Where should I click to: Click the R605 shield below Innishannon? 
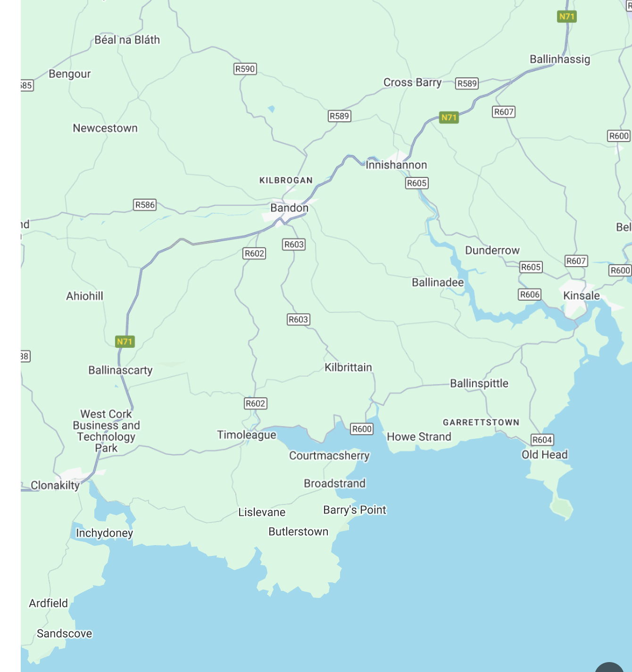tap(417, 183)
